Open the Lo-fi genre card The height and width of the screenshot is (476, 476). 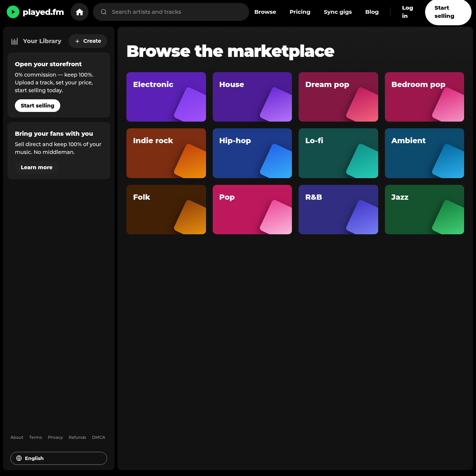338,153
